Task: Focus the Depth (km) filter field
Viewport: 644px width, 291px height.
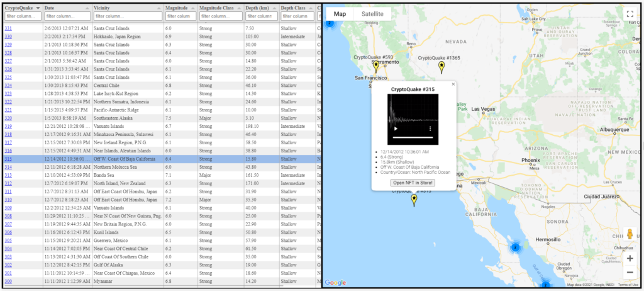Action: point(262,16)
